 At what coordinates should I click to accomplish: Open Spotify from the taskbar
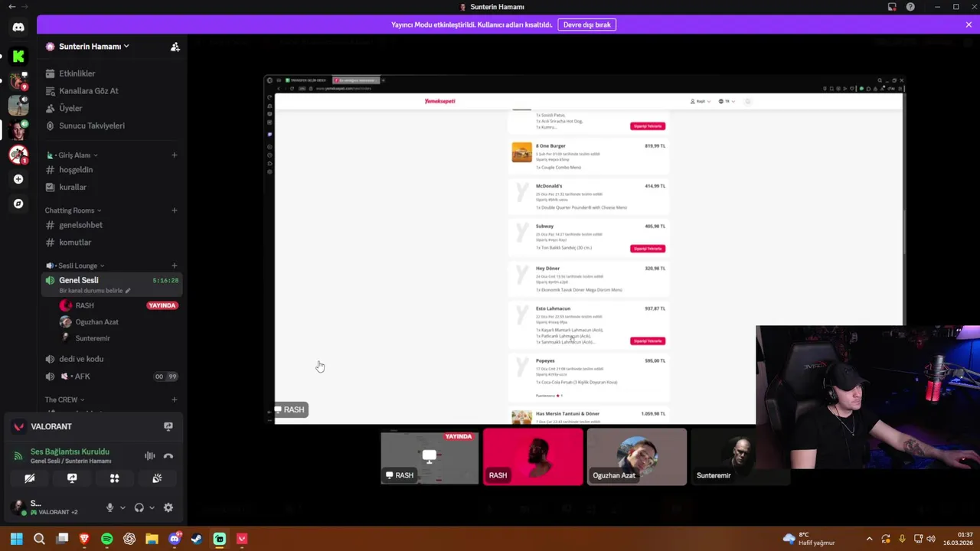107,539
